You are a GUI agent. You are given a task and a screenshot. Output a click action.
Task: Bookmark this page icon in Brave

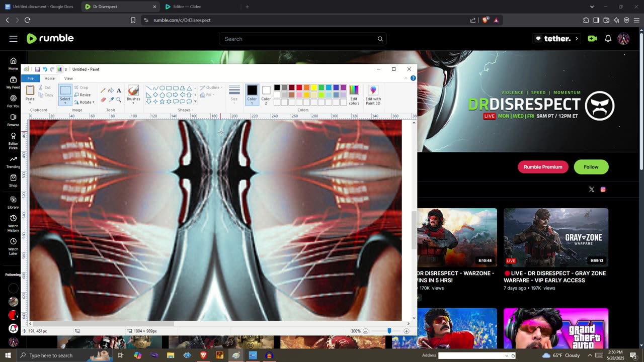click(x=133, y=20)
